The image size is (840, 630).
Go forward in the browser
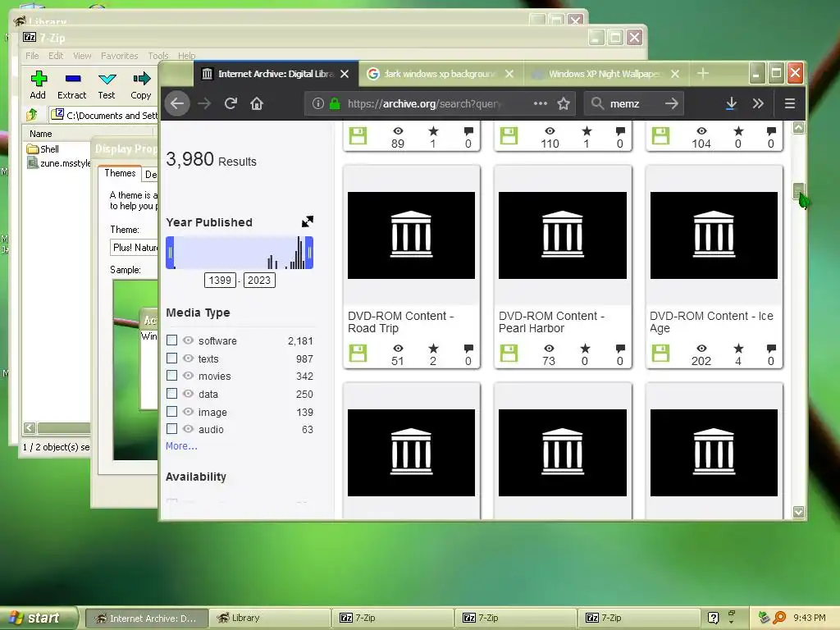coord(204,103)
